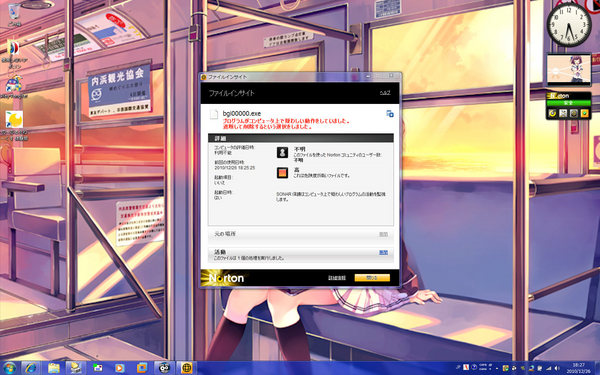
Task: Click the Norton community user silhouette icon
Action: (x=282, y=152)
